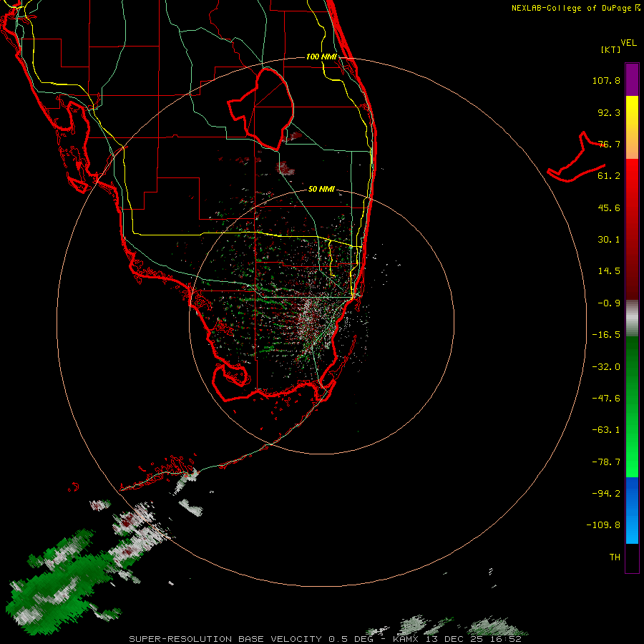Click the -0.9 value on the velocity scale
The height and width of the screenshot is (644, 644).
point(609,303)
